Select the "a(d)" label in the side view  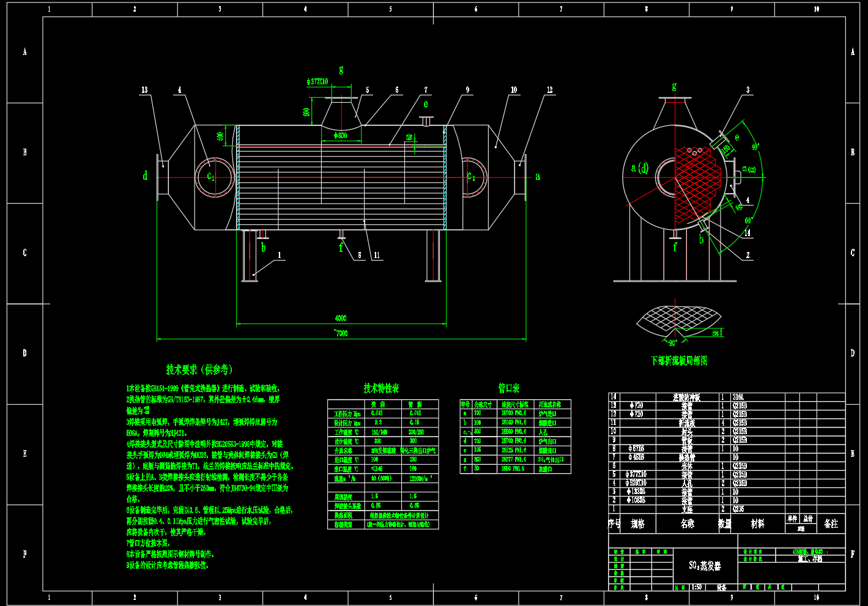coord(640,168)
